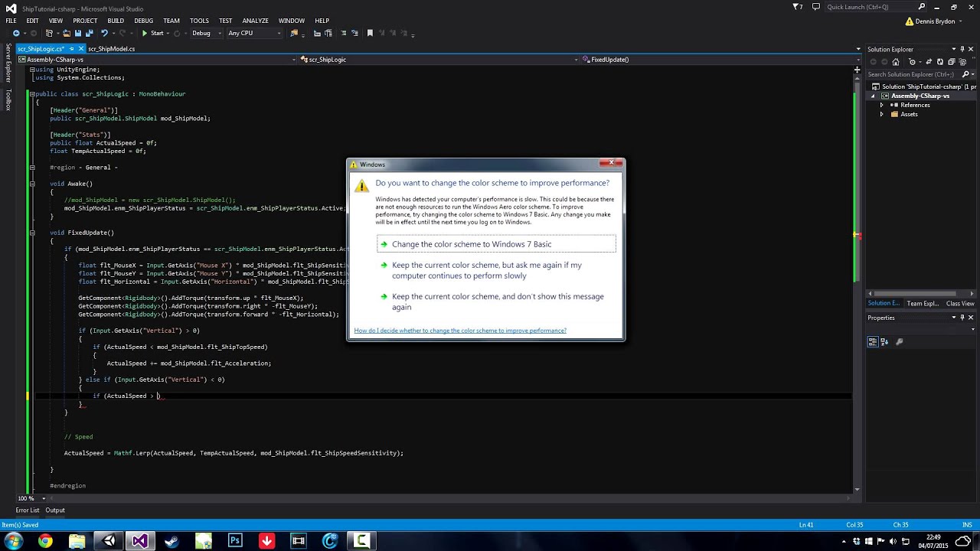Image resolution: width=980 pixels, height=551 pixels.
Task: Open the feedback speech bubble icon
Action: click(816, 7)
